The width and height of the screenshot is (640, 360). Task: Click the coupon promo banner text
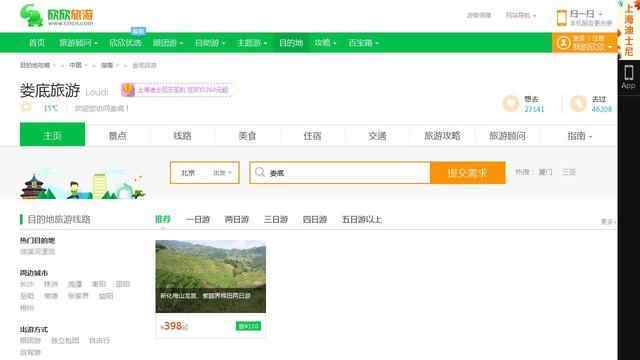click(183, 90)
